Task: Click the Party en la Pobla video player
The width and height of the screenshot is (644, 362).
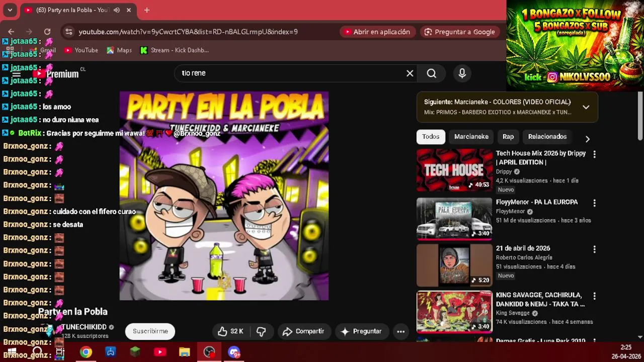Action: click(224, 196)
